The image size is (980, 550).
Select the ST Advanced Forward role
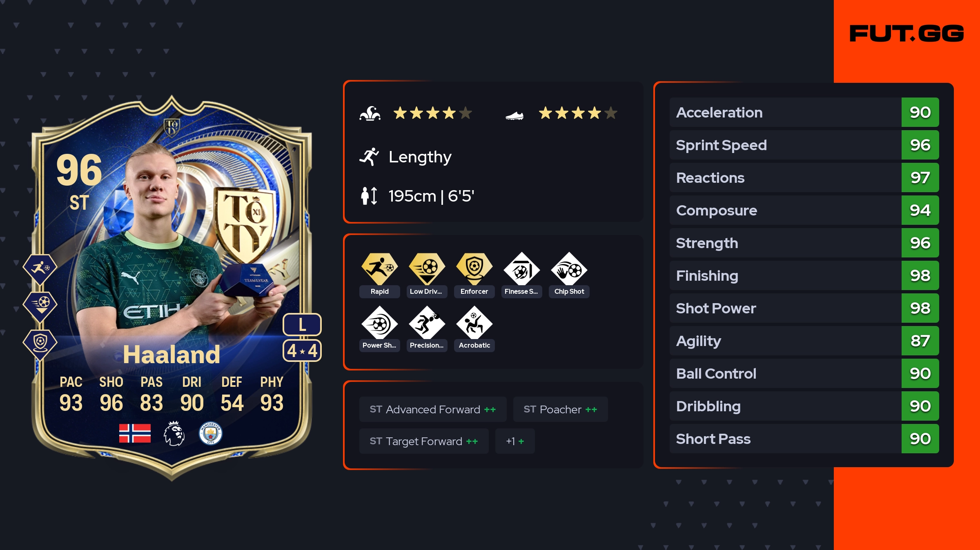pos(433,409)
